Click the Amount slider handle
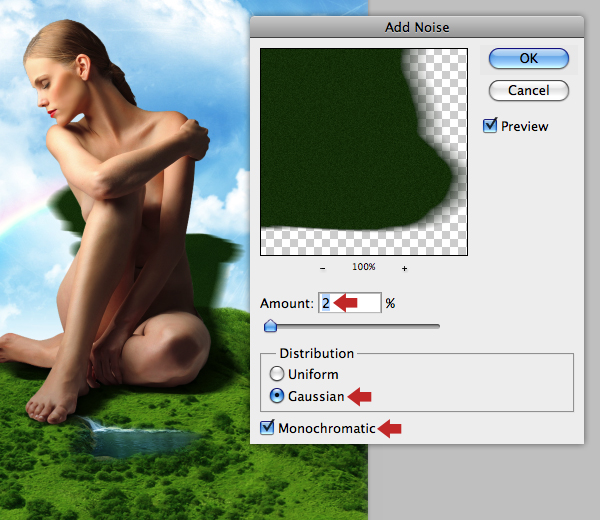 pyautogui.click(x=271, y=326)
